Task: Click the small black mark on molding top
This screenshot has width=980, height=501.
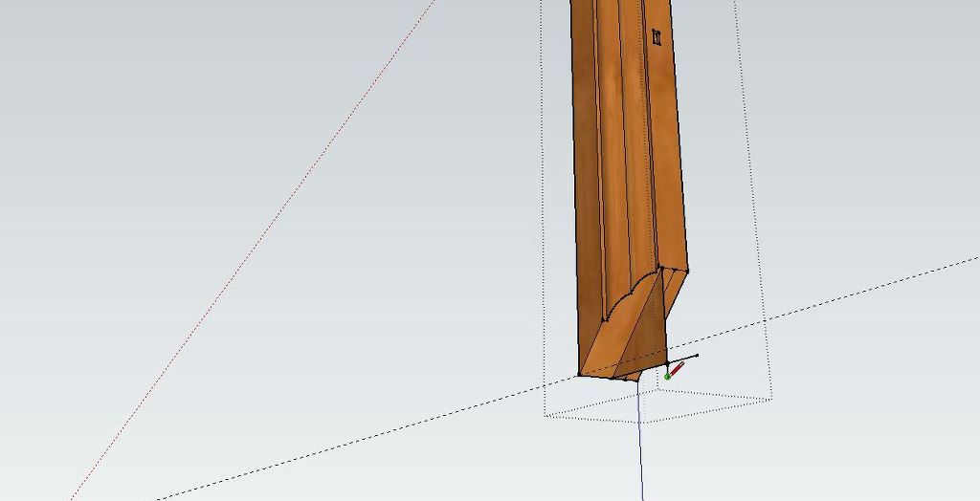Action: tap(657, 37)
